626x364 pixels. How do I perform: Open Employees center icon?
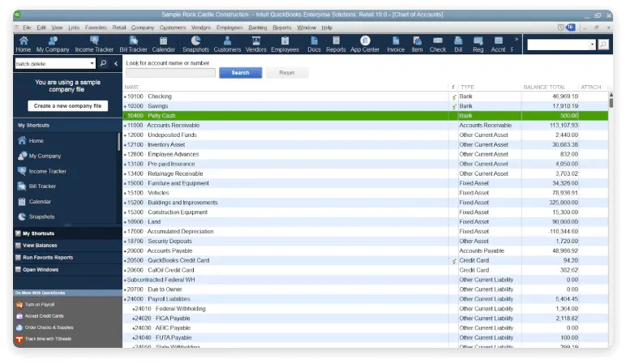(285, 45)
